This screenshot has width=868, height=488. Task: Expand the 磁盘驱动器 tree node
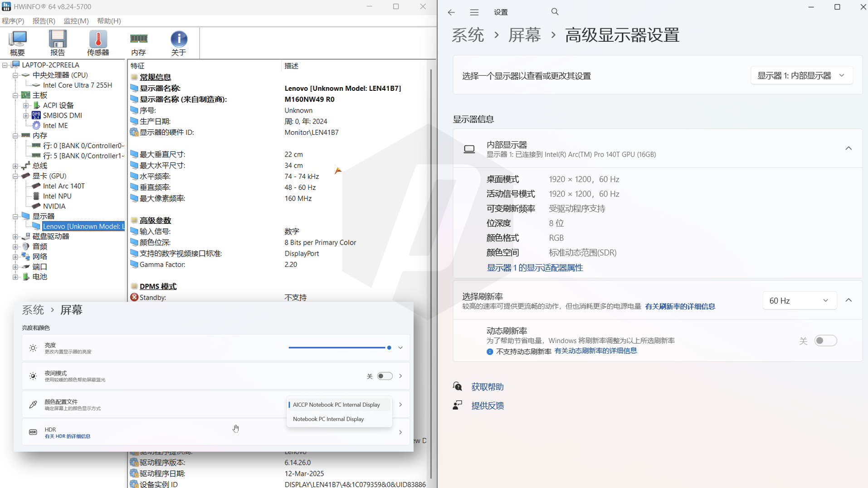point(15,237)
